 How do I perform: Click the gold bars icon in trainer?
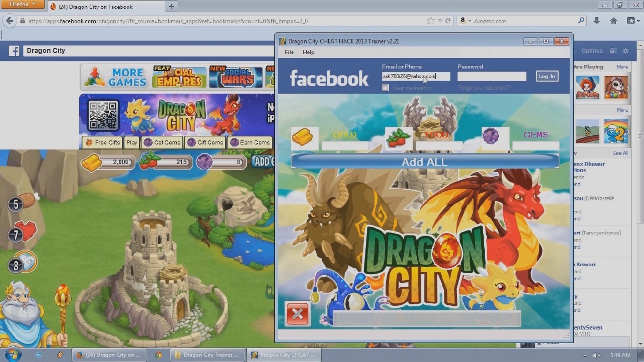point(304,138)
